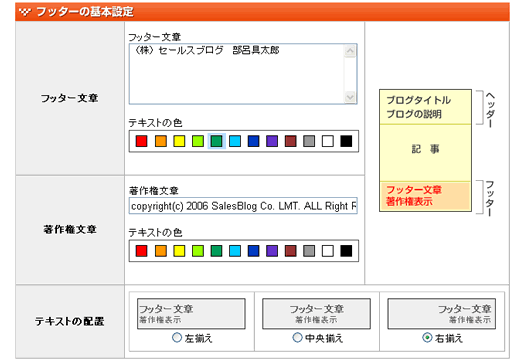
Task: Select lime green swatch for footer text color
Action: tap(198, 141)
